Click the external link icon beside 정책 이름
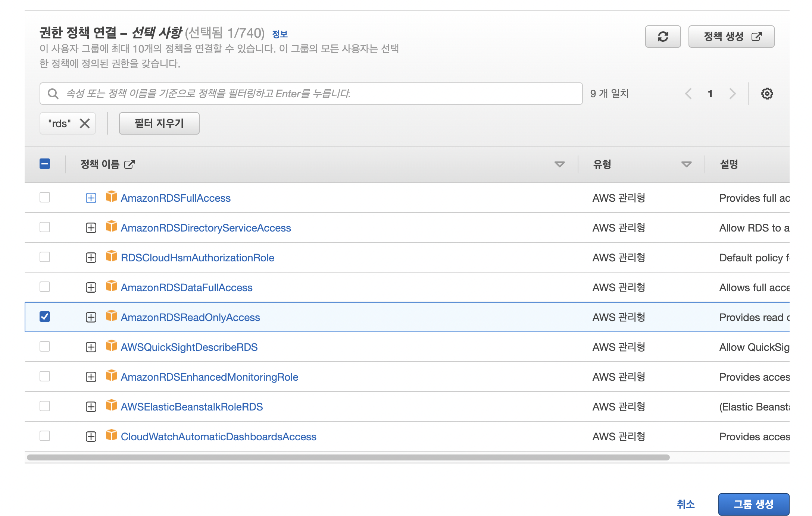812x516 pixels. [x=129, y=164]
